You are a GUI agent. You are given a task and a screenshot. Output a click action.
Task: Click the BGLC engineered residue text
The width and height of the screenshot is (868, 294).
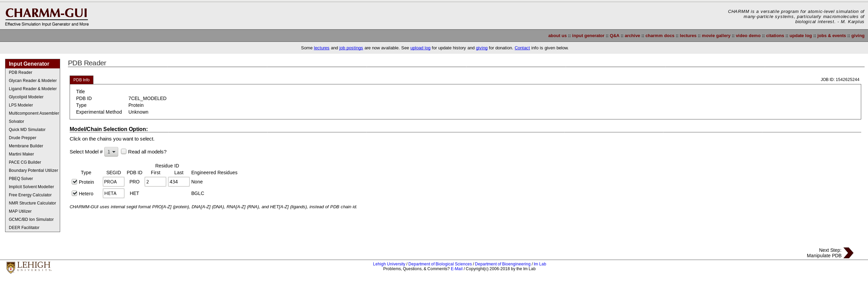[198, 193]
